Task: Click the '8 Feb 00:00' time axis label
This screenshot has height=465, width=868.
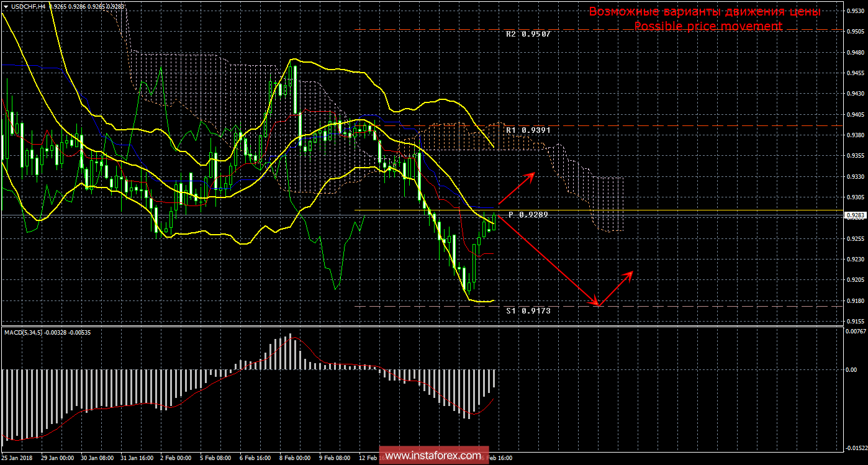Action: [x=295, y=458]
